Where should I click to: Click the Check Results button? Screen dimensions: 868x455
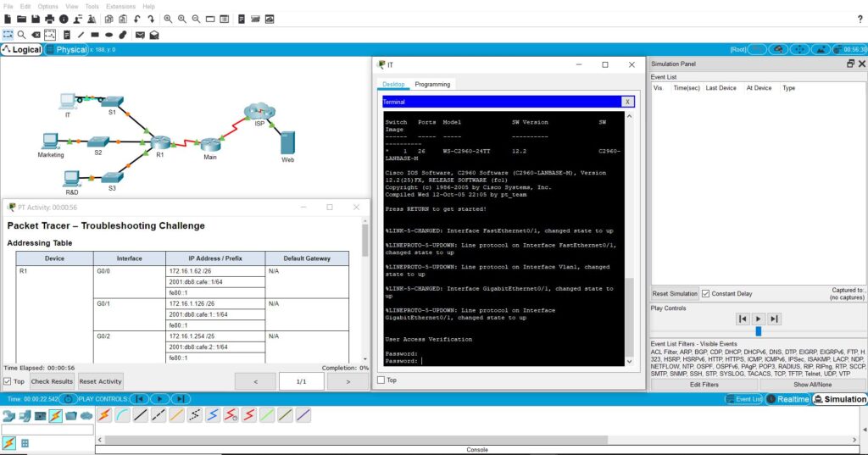pyautogui.click(x=52, y=381)
